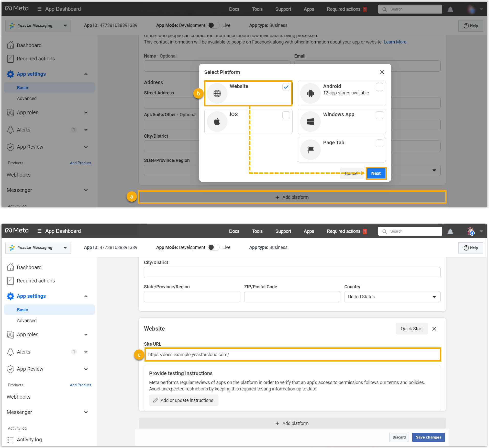Screen dimensions: 489x448
Task: Click the Website globe icon
Action: pos(217,94)
